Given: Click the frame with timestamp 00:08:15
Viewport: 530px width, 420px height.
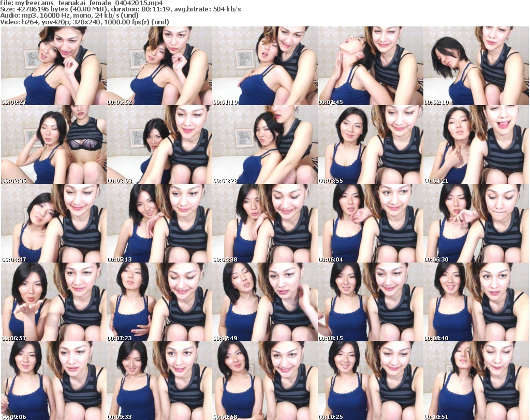Looking at the screenshot, I should (371, 302).
